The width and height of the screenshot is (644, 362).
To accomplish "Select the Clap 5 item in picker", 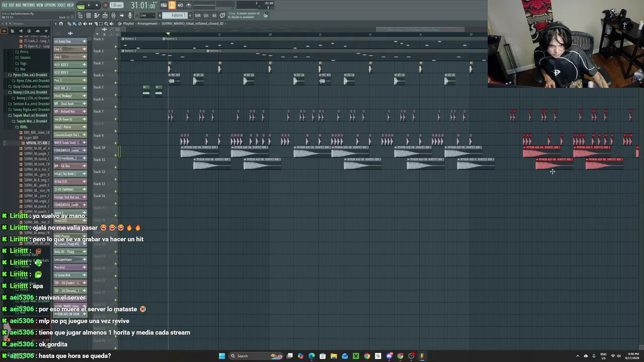I will click(x=70, y=49).
